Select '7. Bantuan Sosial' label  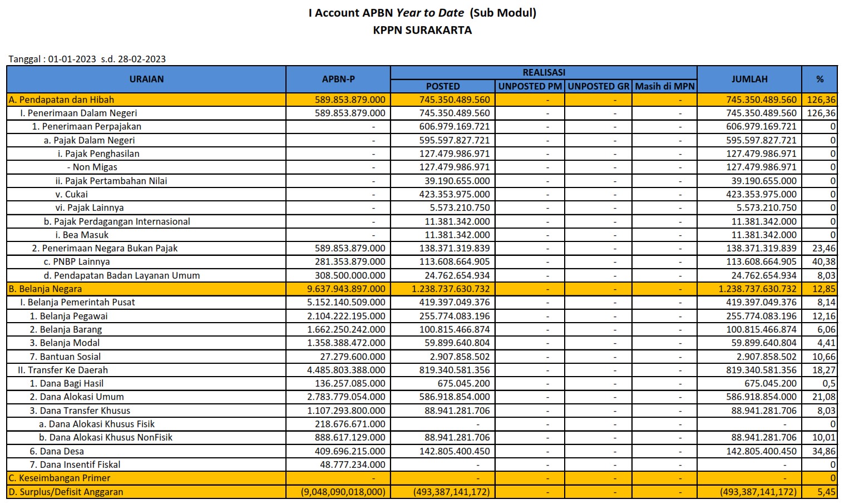(65, 357)
